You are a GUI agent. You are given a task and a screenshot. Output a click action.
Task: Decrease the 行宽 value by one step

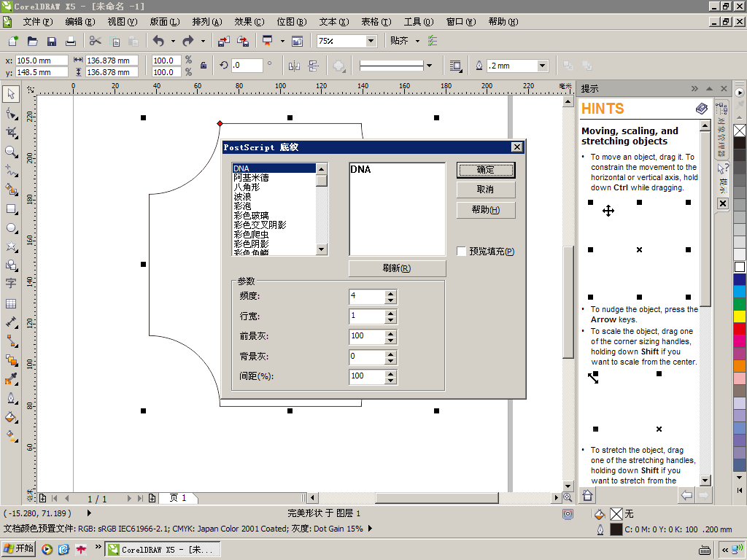click(391, 320)
